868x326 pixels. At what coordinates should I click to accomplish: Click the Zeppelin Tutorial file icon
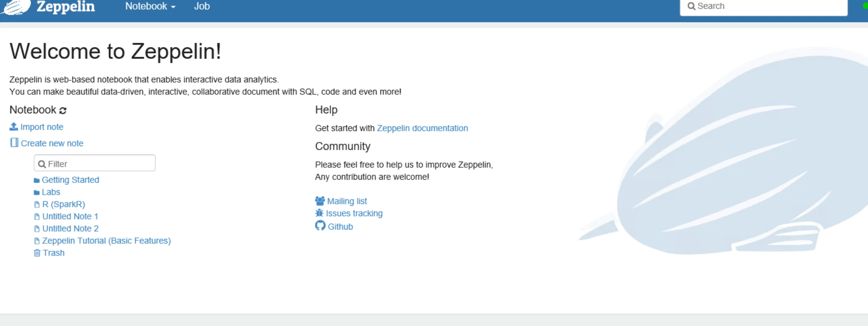[37, 241]
